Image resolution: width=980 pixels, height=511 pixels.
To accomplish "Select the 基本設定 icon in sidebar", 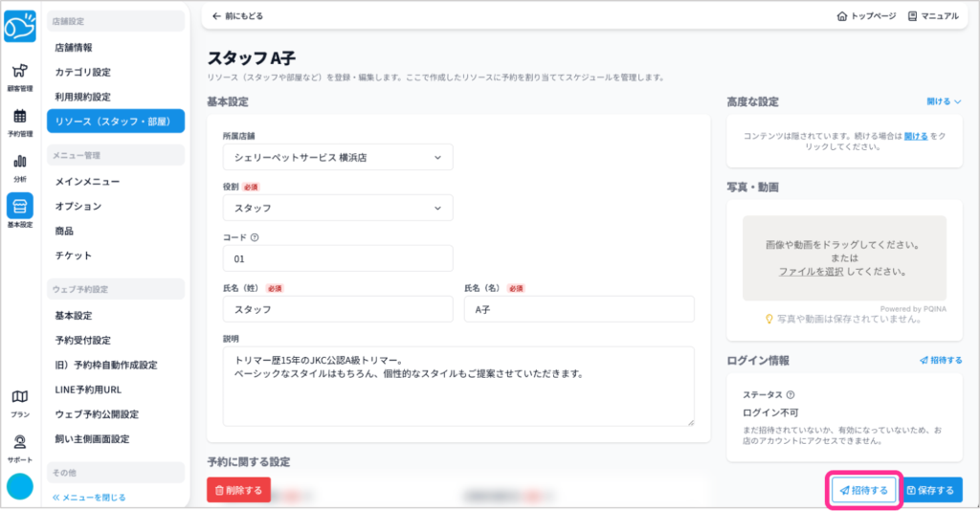I will click(x=19, y=210).
